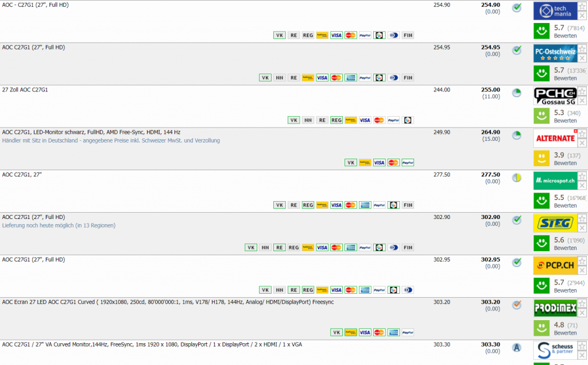Viewport: 588px width, 365px height.
Task: Toggle the favorite star for ALTERNATE
Action: 582,134
